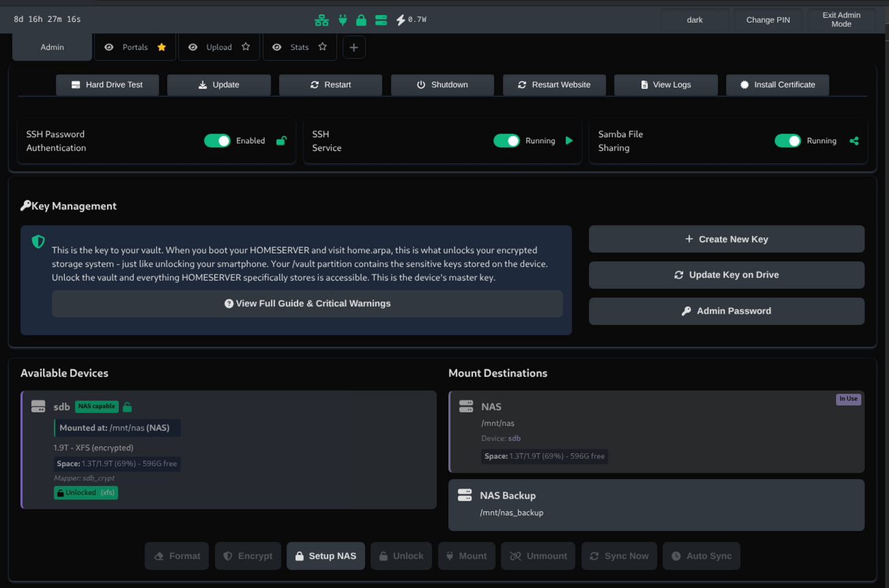Click the power plug status icon
Image resolution: width=889 pixels, height=588 pixels.
tap(343, 20)
